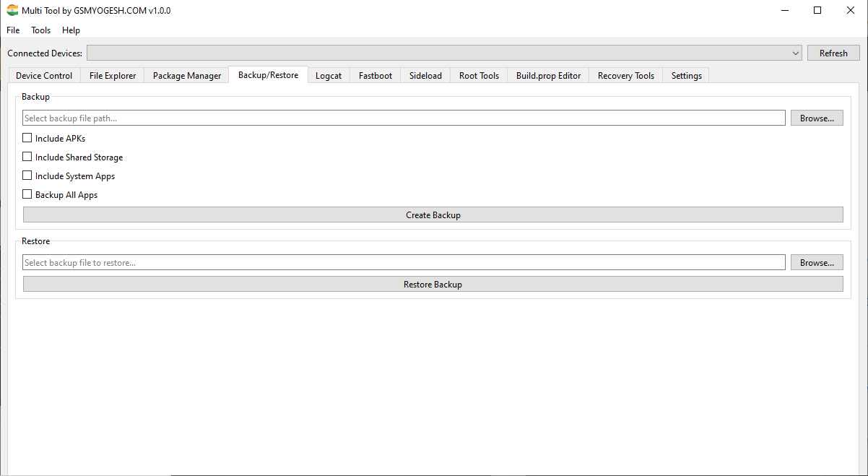
Task: Click Browse next to restore file field
Action: point(817,263)
